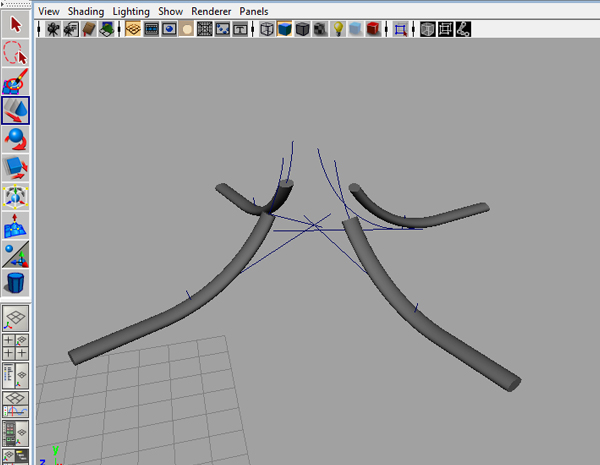Viewport: 600px width, 465px height.
Task: Toggle use all lights bulb
Action: pos(338,29)
